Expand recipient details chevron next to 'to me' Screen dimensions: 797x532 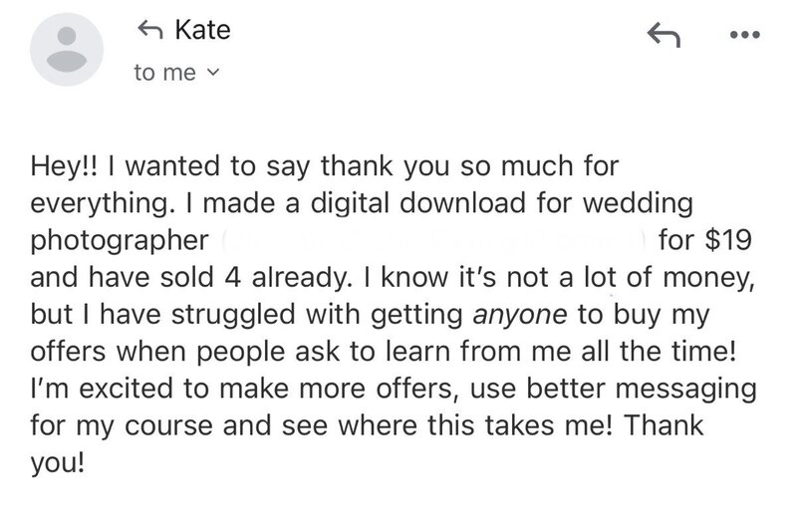click(x=213, y=73)
